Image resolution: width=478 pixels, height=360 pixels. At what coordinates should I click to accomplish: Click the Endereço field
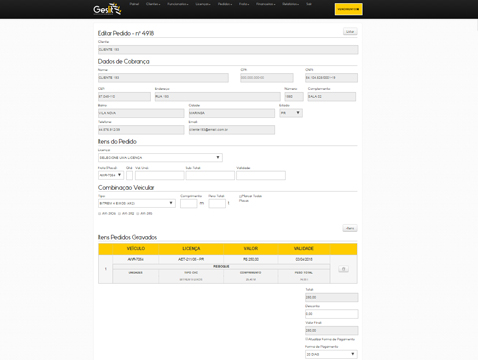tap(218, 97)
